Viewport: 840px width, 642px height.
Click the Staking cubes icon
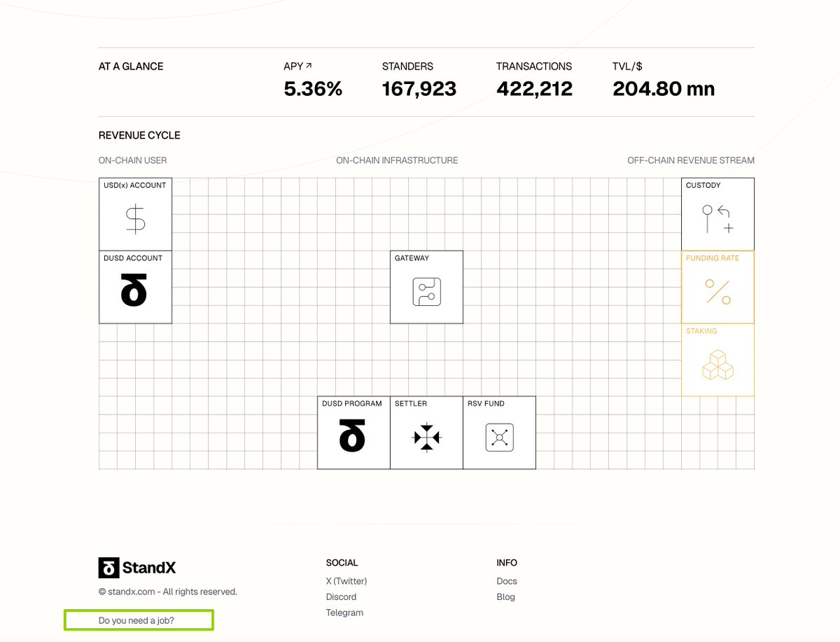point(717,365)
